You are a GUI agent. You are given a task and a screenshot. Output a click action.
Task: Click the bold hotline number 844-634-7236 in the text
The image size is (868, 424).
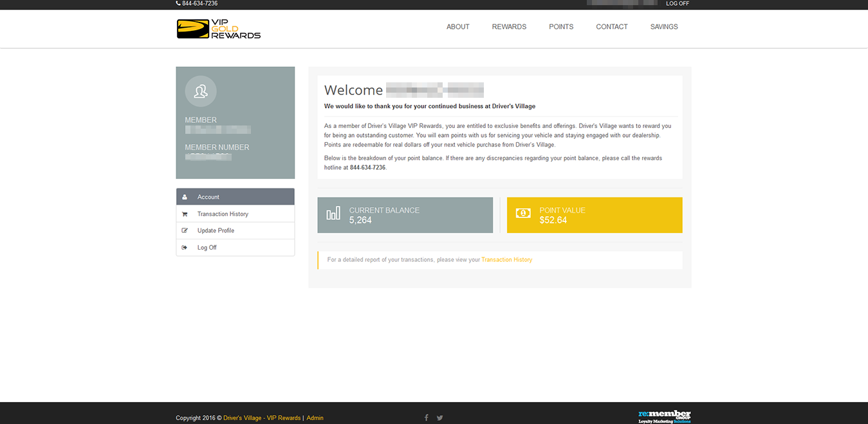click(367, 167)
